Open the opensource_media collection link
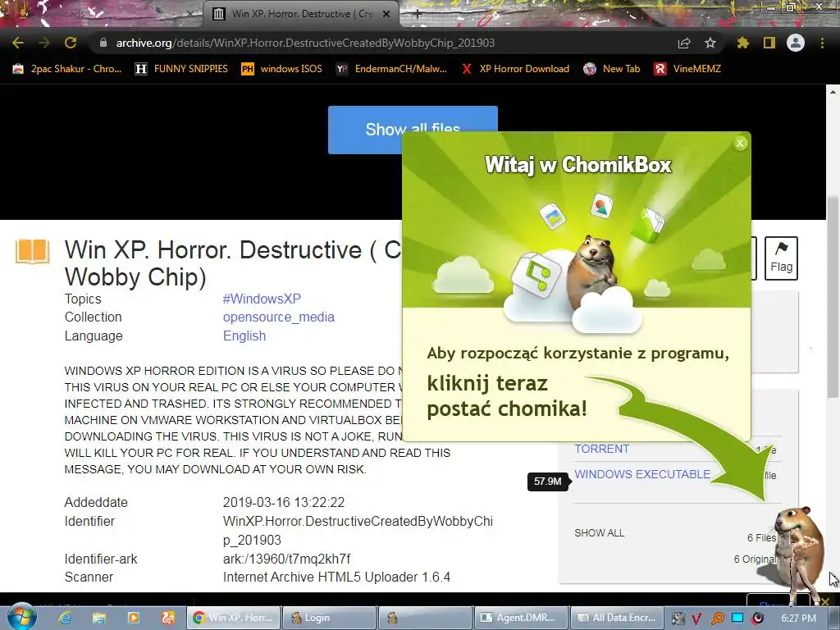Screen dimensions: 840x630 (279, 317)
